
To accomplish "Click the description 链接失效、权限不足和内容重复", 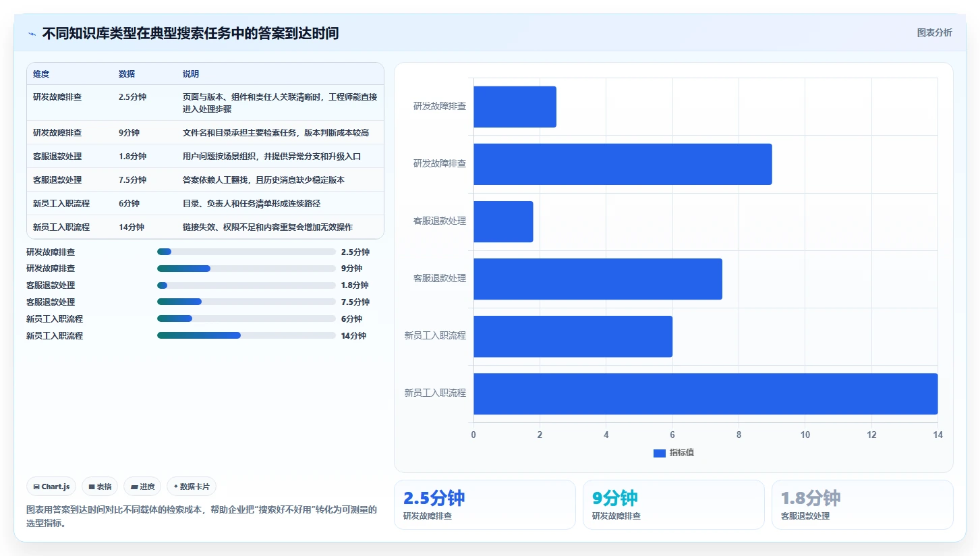I will click(x=268, y=227).
